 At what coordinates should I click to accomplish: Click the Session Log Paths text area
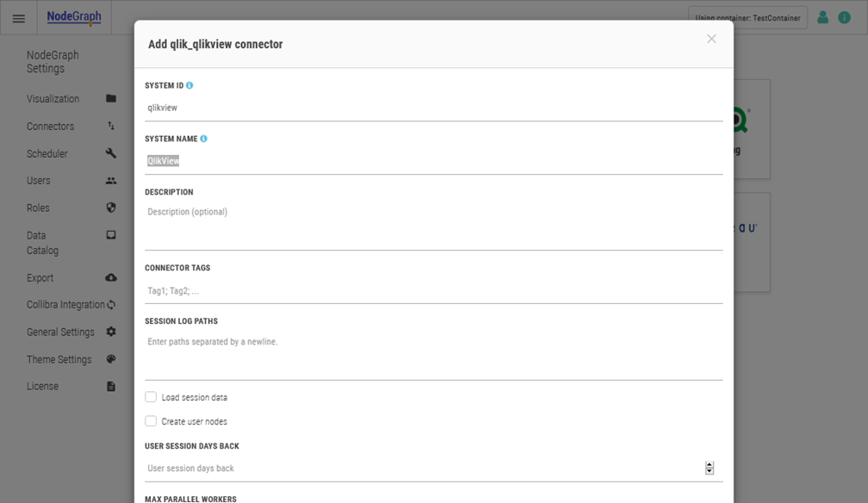[434, 357]
